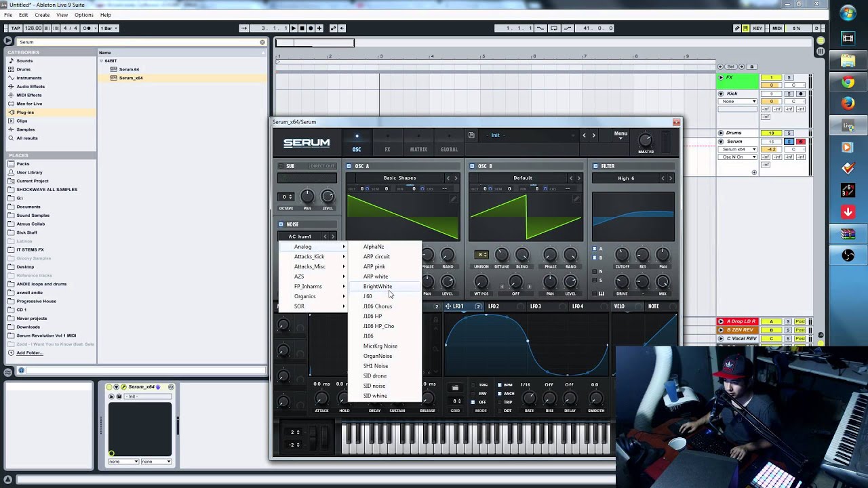The height and width of the screenshot is (488, 868).
Task: Open the Serum LFO grid folder icon
Action: 455,388
